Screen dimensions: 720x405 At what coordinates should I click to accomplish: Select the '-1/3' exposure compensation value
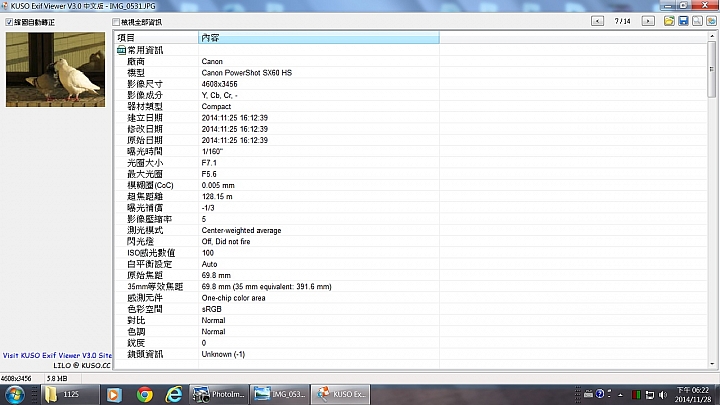(208, 208)
